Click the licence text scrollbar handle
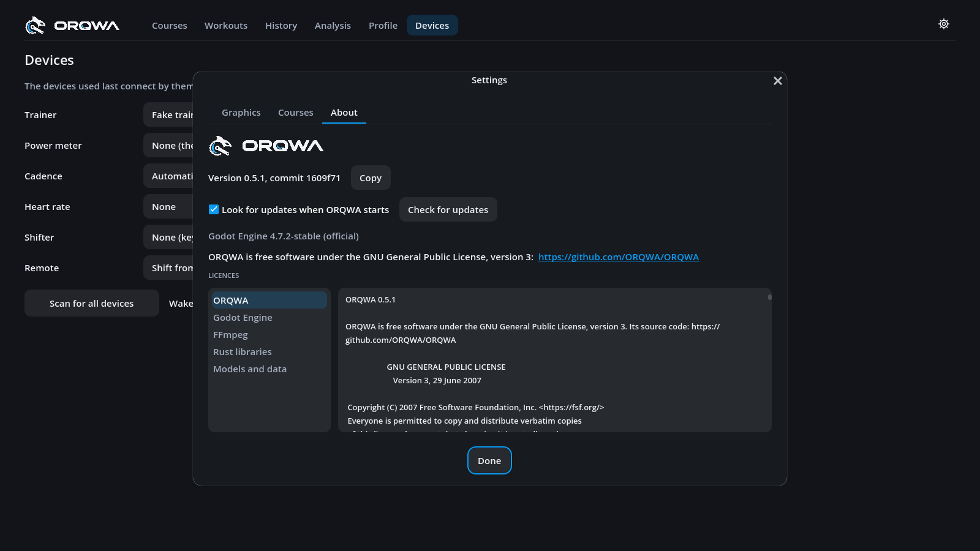Screen dimensions: 980x551 point(770,297)
